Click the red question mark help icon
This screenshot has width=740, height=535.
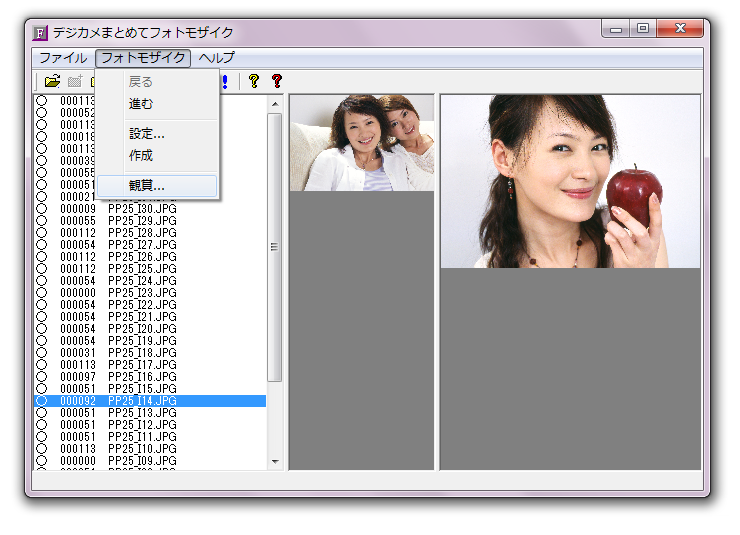[x=277, y=81]
